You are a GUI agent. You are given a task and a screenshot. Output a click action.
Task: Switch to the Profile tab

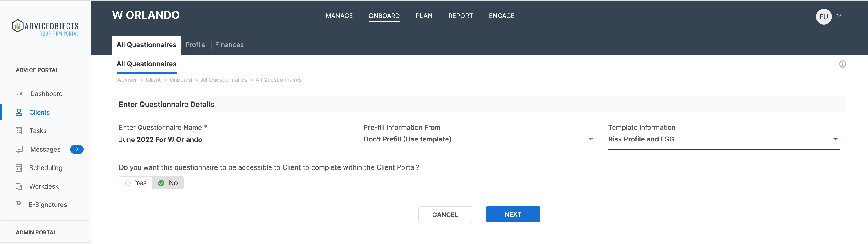click(x=195, y=45)
